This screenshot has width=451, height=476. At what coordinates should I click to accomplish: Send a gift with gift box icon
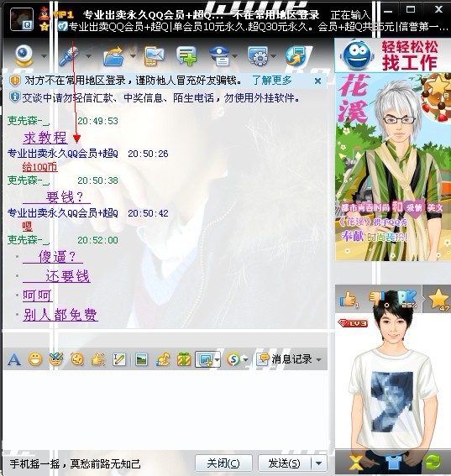184,359
